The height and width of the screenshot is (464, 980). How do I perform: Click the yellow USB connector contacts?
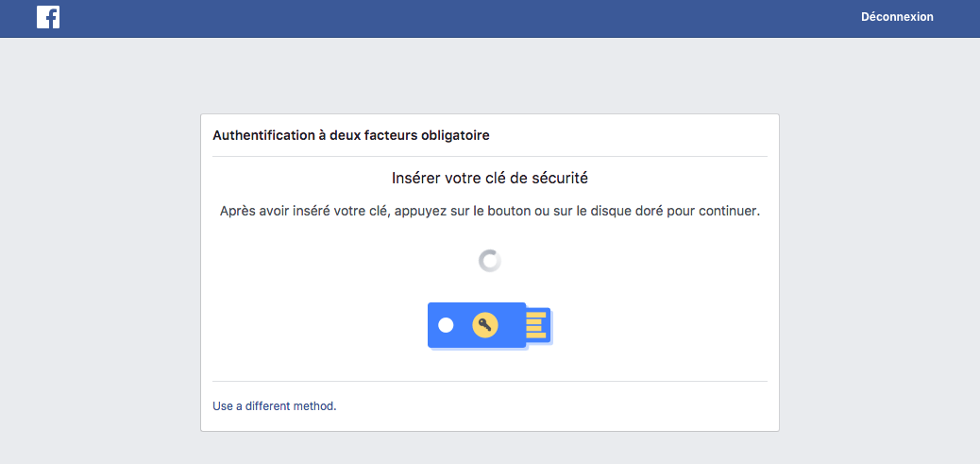(536, 325)
